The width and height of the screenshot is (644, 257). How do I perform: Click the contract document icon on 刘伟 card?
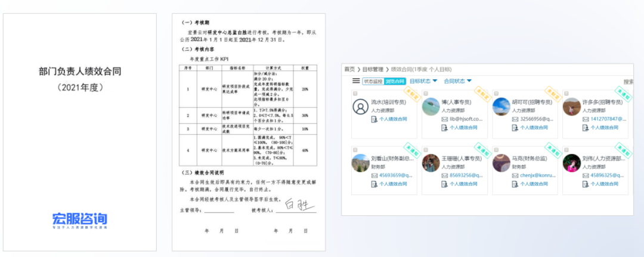pyautogui.click(x=586, y=184)
